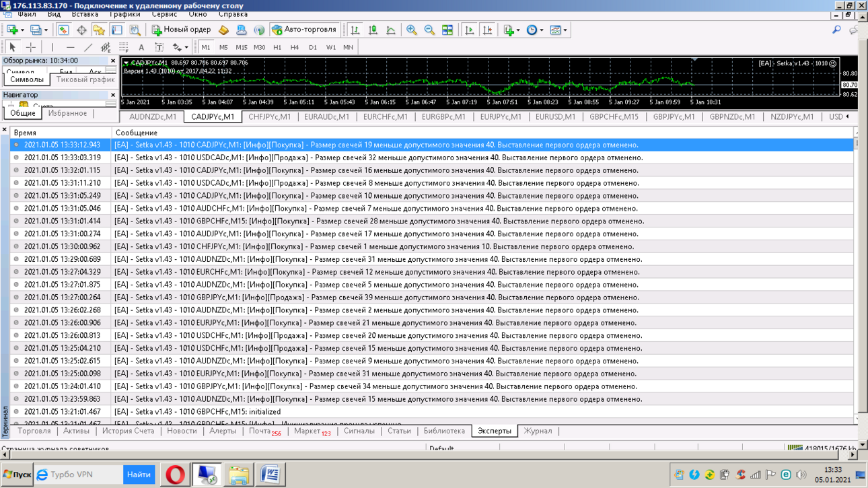Click the Zoom In magnifier icon

point(412,30)
